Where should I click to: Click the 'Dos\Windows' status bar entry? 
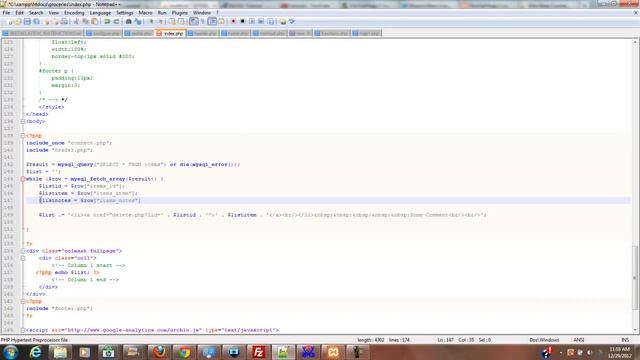pos(544,340)
